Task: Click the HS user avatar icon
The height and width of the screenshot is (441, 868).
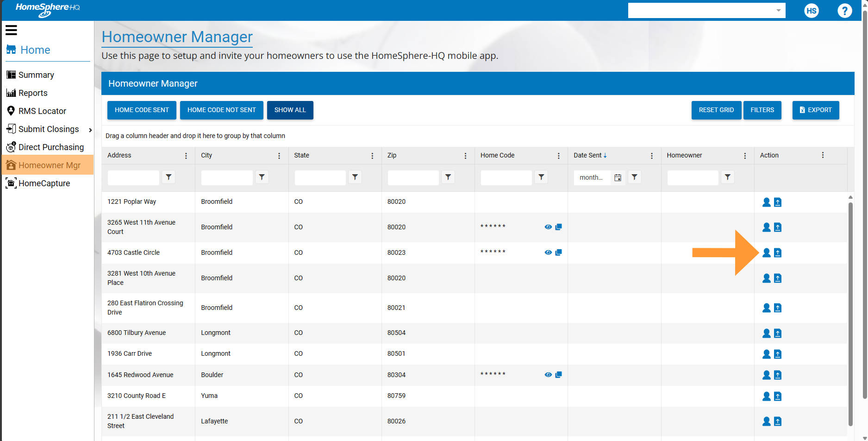Action: click(x=812, y=11)
